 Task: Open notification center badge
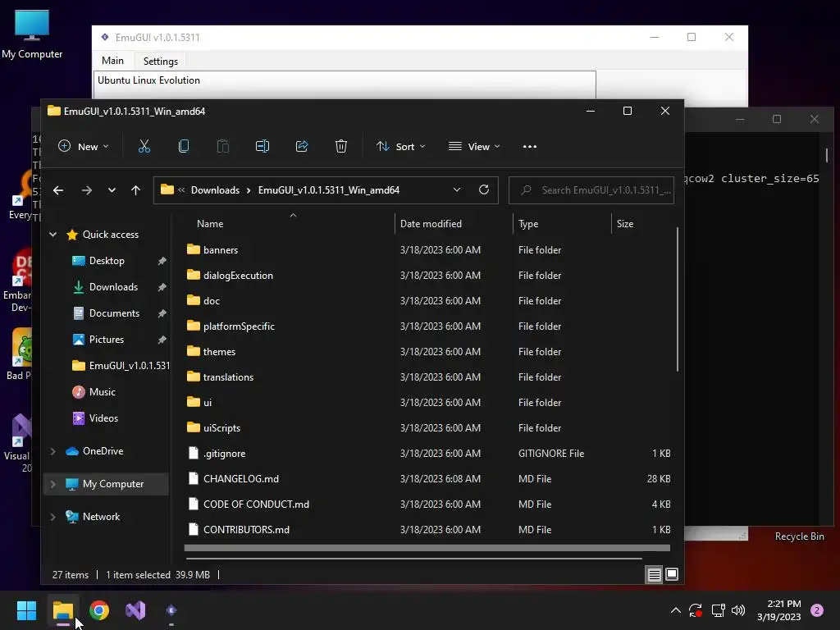click(817, 610)
